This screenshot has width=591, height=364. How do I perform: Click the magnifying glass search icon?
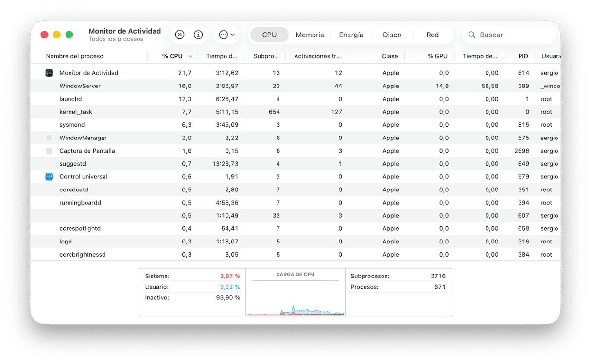coord(471,35)
